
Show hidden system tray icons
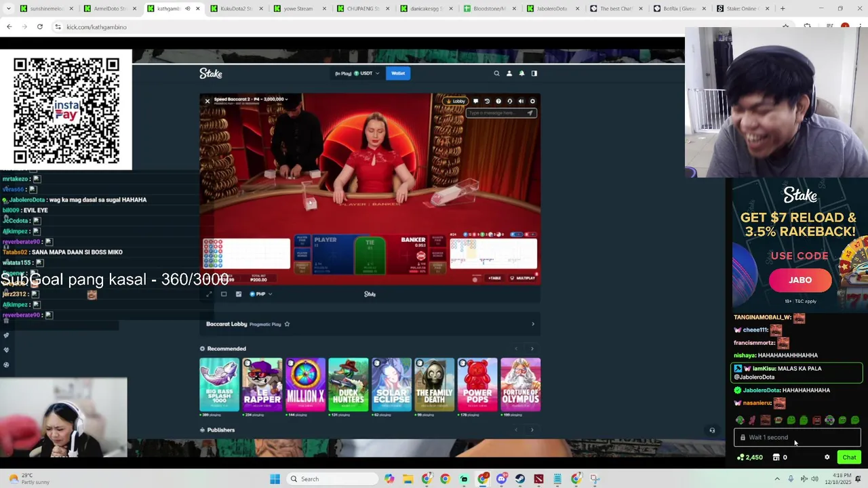click(x=777, y=479)
